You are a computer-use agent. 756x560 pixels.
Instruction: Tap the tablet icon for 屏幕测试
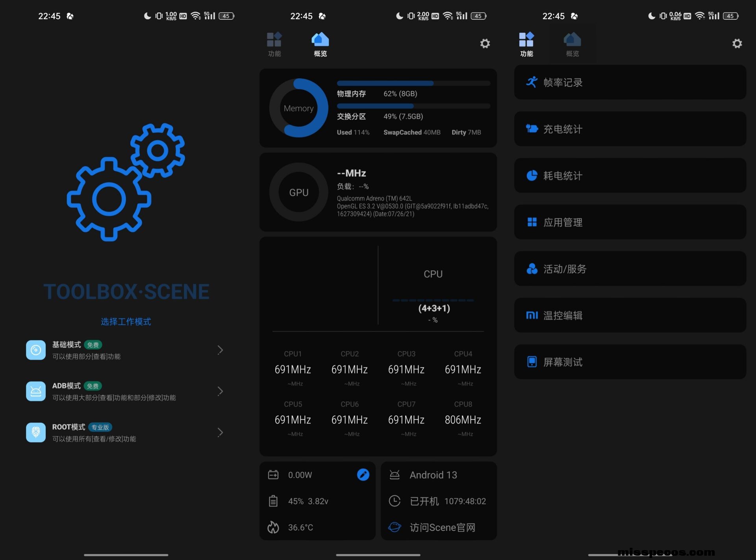[532, 362]
